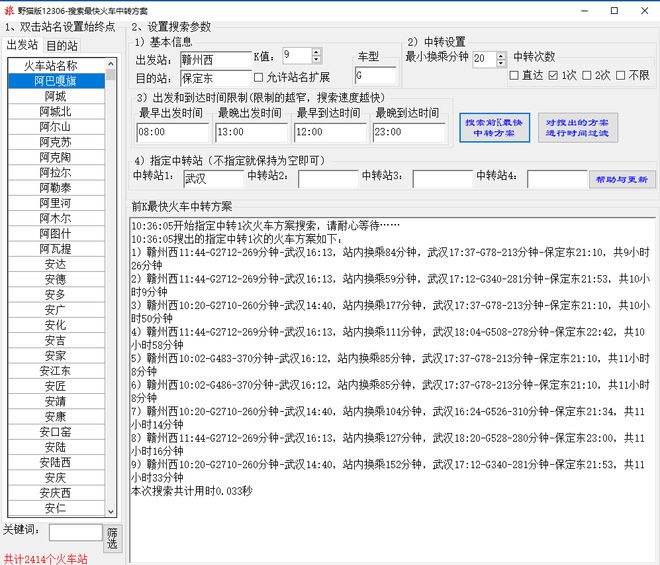This screenshot has width=660, height=565.
Task: Click the 出发站 input field
Action: [216, 60]
